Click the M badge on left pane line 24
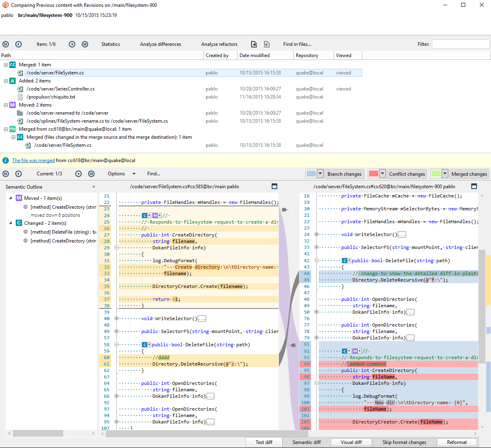The height and width of the screenshot is (448, 491). pyautogui.click(x=155, y=216)
